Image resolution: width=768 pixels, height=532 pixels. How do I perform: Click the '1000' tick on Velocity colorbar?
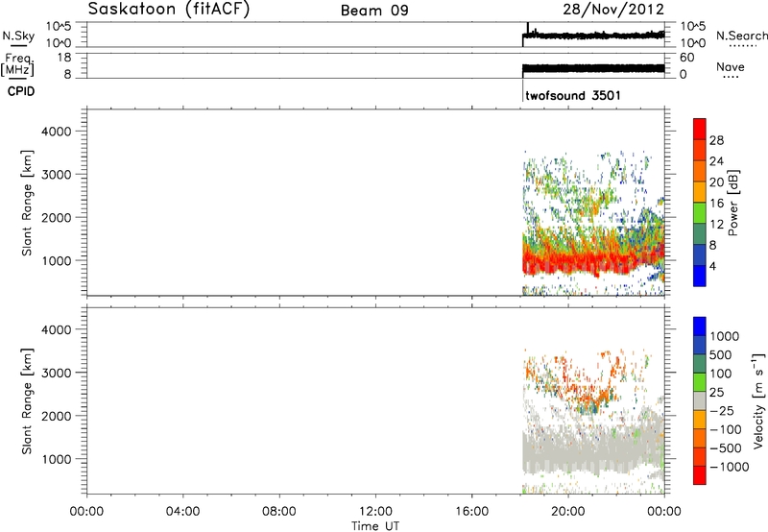coord(725,336)
